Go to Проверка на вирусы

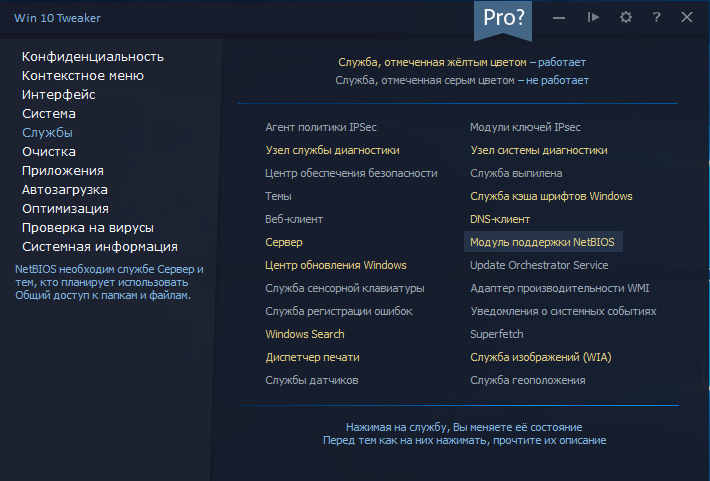click(x=88, y=228)
